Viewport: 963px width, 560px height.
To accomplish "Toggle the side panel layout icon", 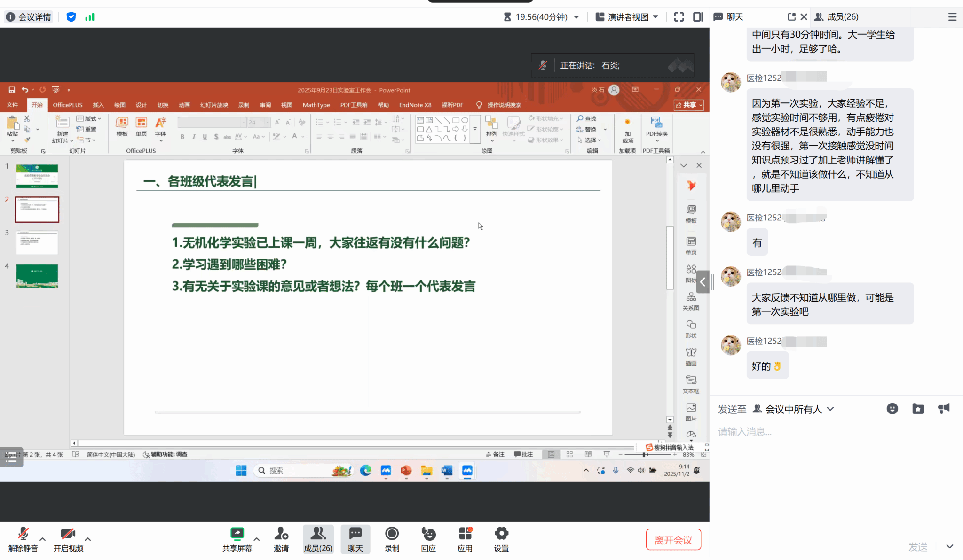I will (698, 17).
